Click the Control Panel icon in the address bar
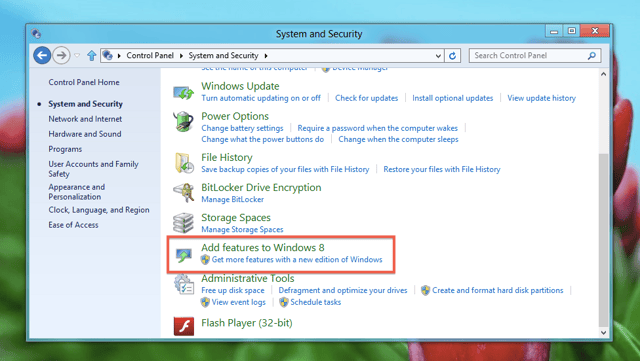 [107, 55]
